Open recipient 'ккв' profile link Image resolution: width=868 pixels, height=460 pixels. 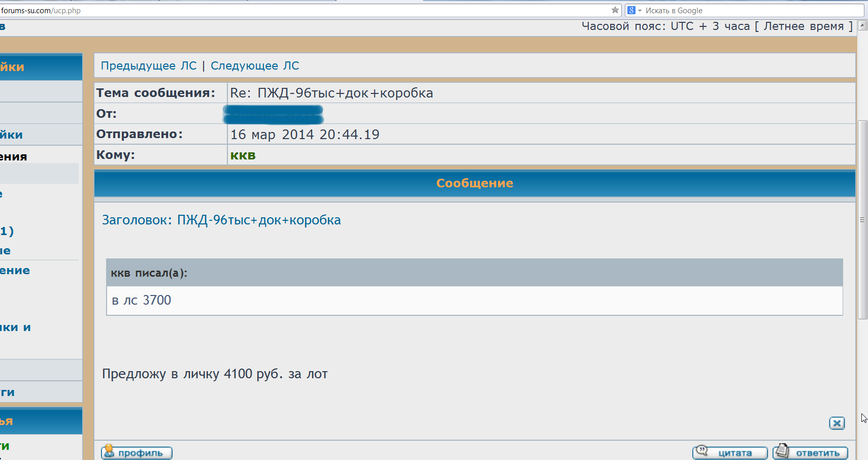pyautogui.click(x=243, y=155)
